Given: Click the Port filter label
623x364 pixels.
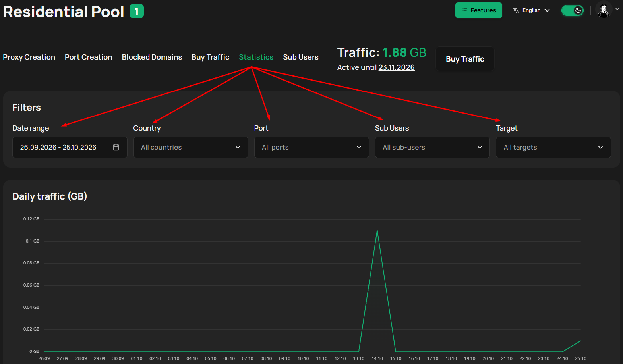Looking at the screenshot, I should 261,128.
